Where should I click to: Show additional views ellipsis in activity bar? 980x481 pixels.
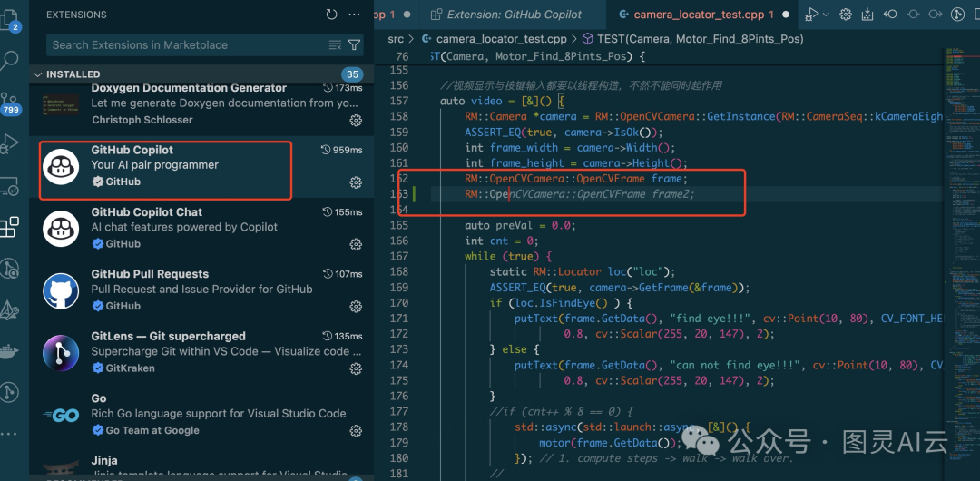tap(7, 434)
